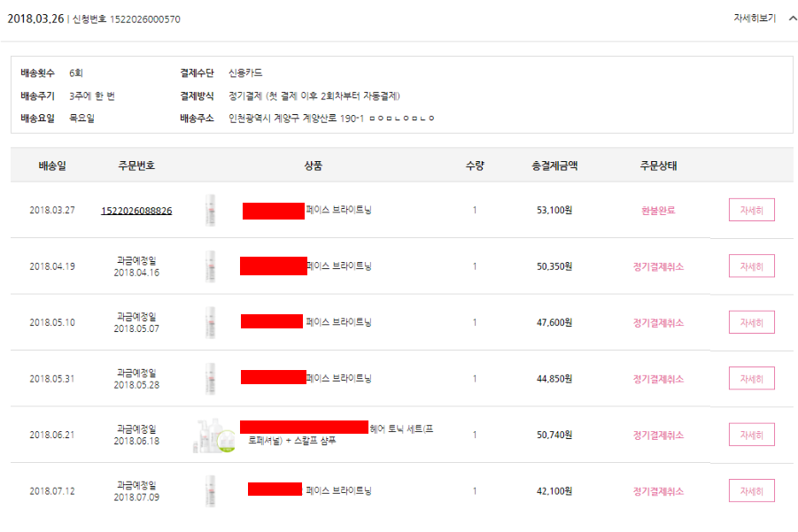Open product thumbnail in 2018.04.19 row
The image size is (798, 532).
pos(210,266)
